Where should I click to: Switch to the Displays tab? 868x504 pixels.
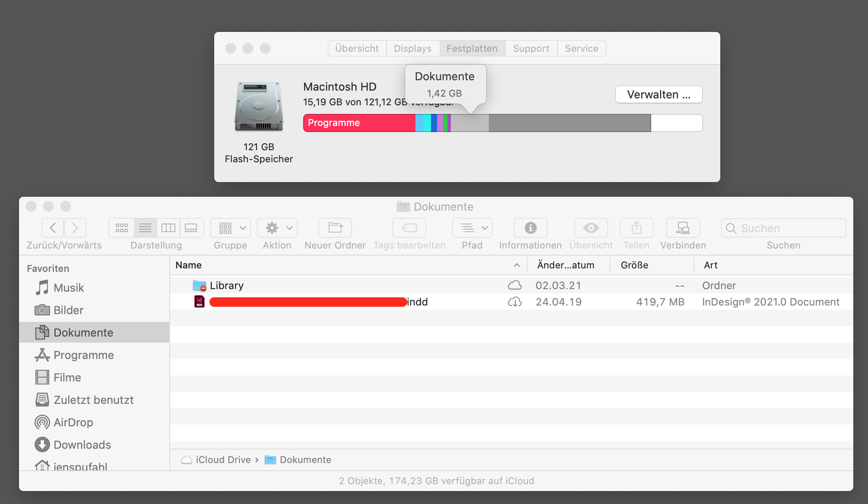(412, 48)
